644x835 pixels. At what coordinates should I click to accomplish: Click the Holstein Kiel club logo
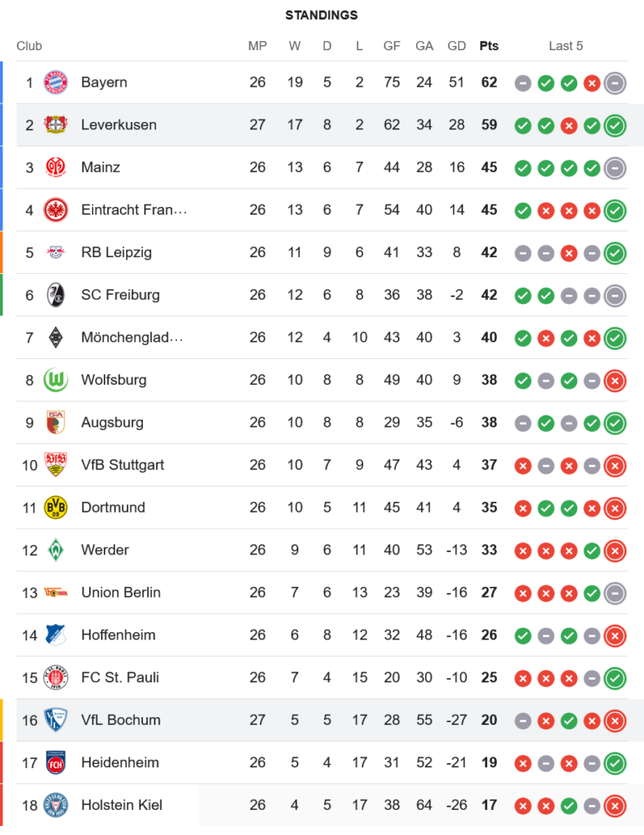click(55, 805)
